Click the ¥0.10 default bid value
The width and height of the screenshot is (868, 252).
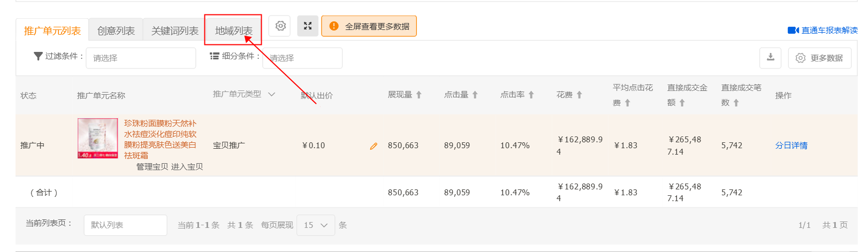coord(314,146)
